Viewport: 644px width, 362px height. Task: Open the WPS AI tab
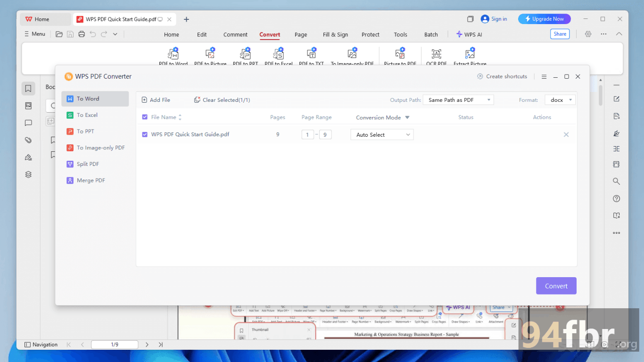tap(469, 34)
